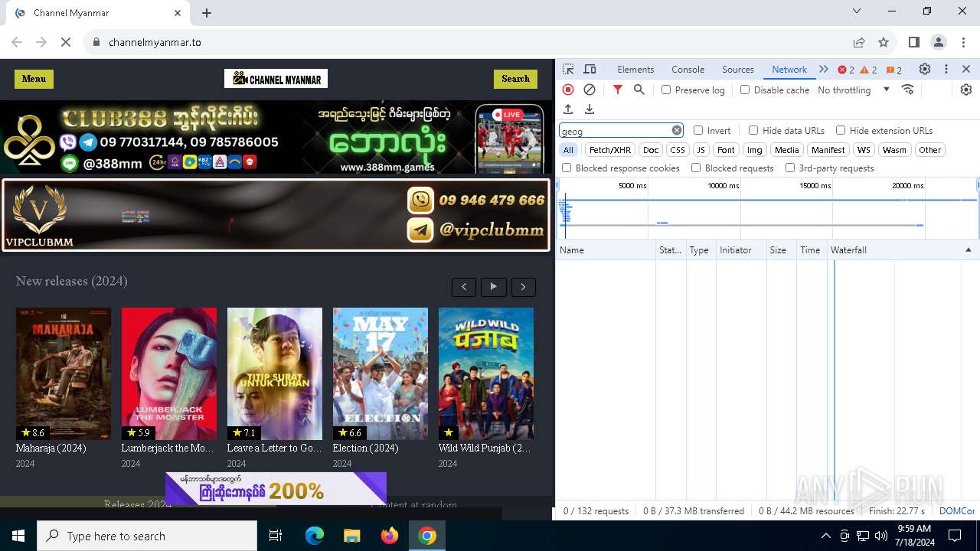Play the new releases carousel
The image size is (980, 551).
point(494,287)
